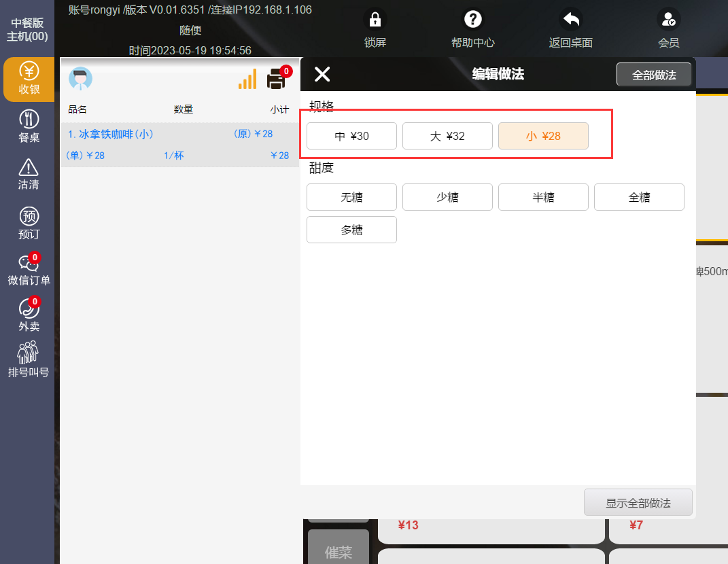Screen dimensions: 728x564
Task: Expand the show all methods (显示全部做法) button
Action: click(x=638, y=503)
